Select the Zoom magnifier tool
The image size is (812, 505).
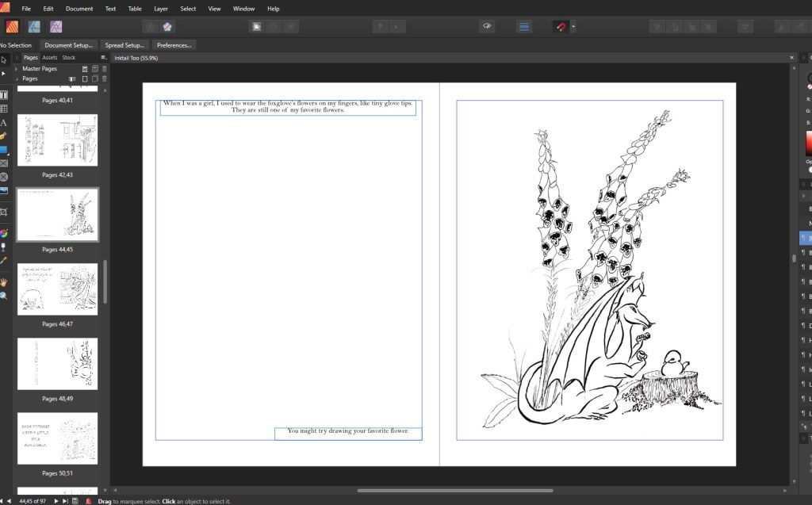(x=4, y=295)
